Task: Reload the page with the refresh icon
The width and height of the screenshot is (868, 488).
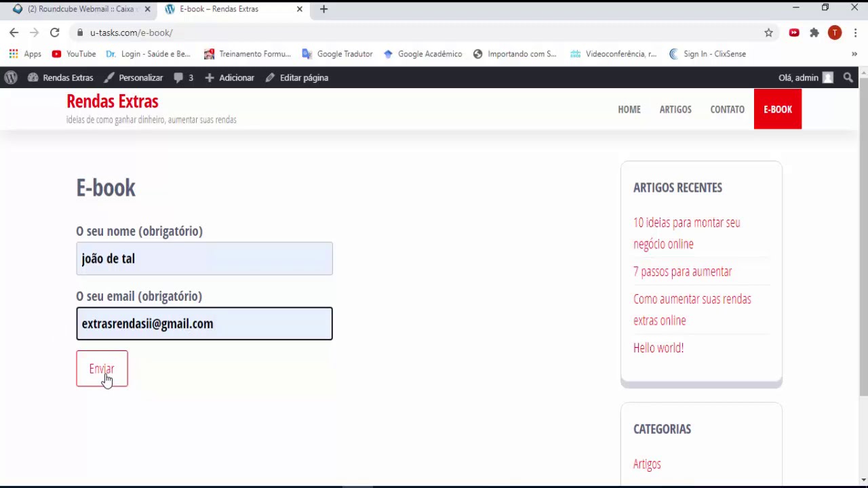Action: point(55,33)
